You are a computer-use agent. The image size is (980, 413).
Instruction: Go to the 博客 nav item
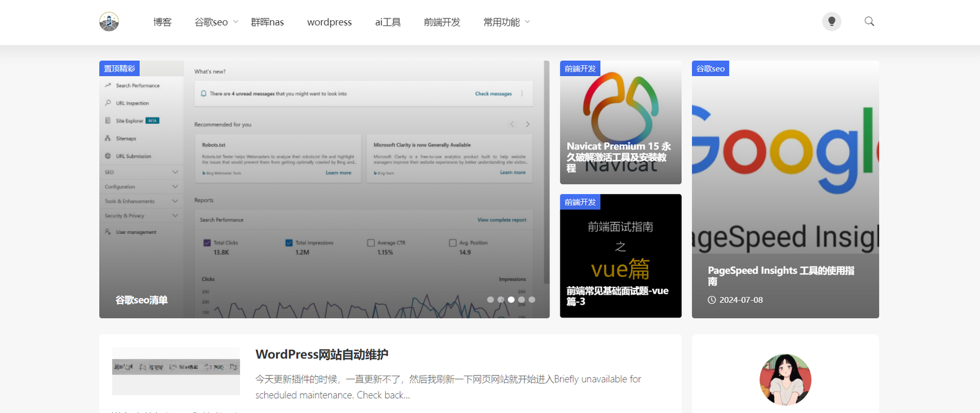point(162,22)
